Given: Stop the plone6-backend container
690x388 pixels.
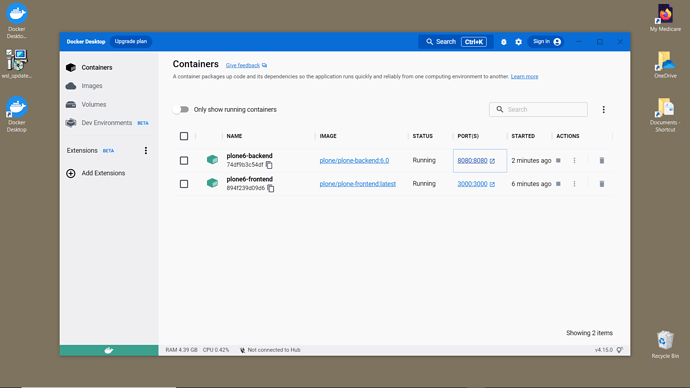Looking at the screenshot, I should tap(558, 161).
